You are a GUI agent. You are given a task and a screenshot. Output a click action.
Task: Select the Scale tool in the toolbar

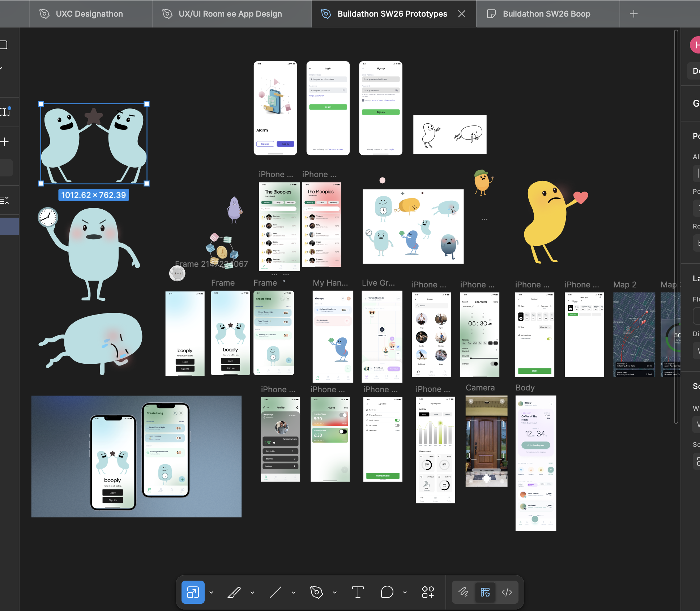tap(193, 592)
